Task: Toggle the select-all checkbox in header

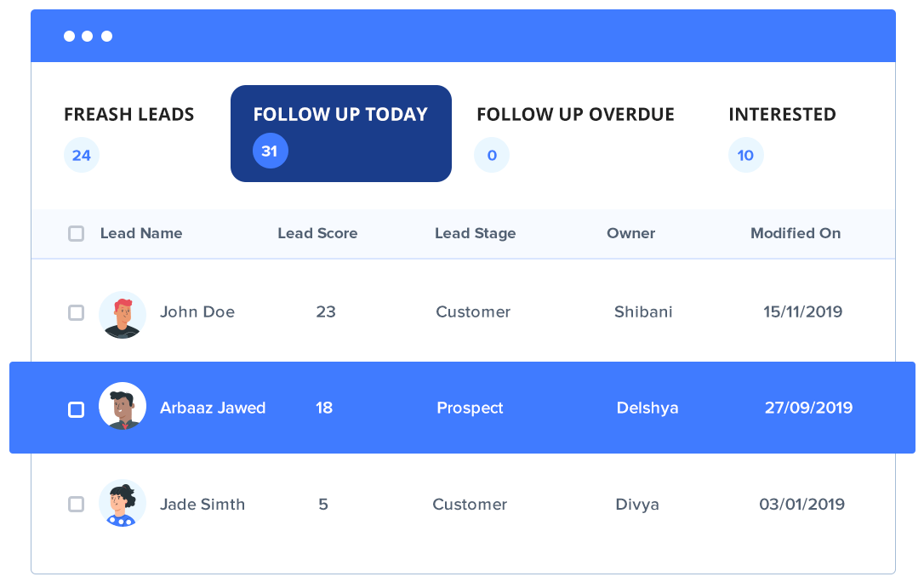Action: [x=77, y=233]
